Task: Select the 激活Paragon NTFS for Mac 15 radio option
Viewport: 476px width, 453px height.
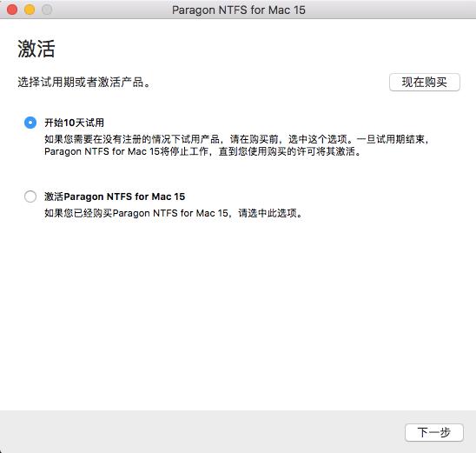Action: click(x=30, y=197)
